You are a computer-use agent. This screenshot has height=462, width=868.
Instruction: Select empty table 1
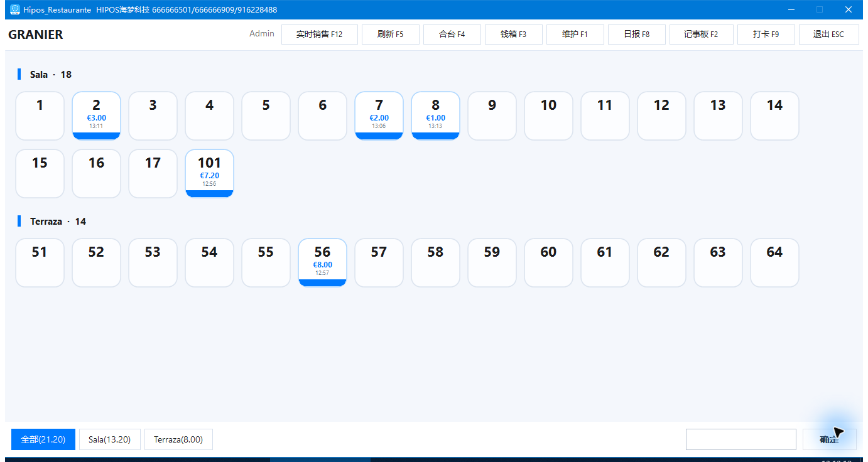(40, 115)
